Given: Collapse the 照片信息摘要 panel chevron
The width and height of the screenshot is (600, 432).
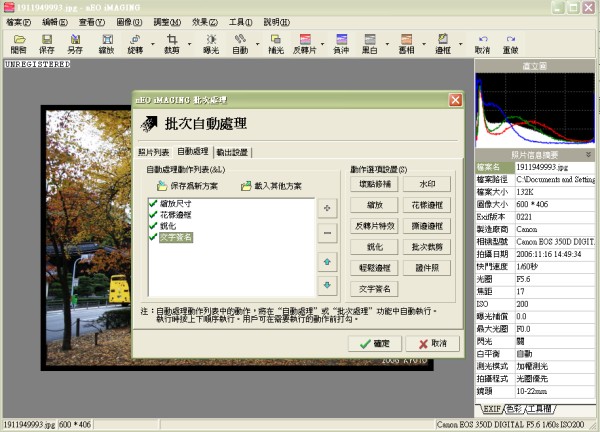Looking at the screenshot, I should (x=589, y=155).
